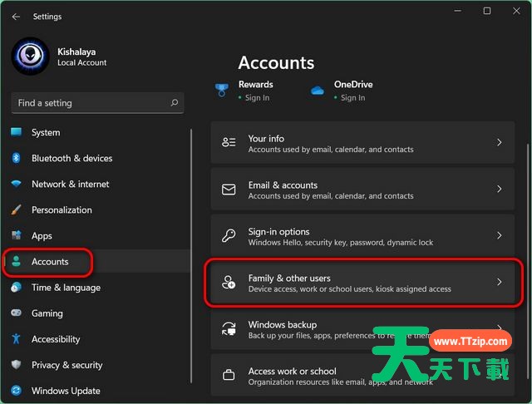The width and height of the screenshot is (532, 404).
Task: Open Family & other users chevron
Action: click(499, 283)
